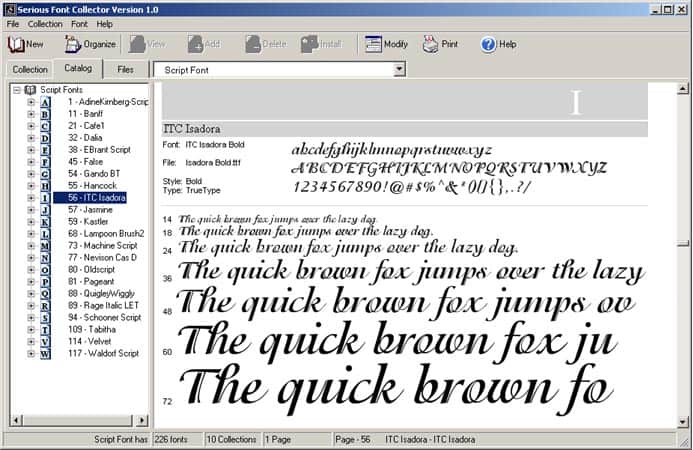Image resolution: width=693 pixels, height=450 pixels.
Task: Expand the Lampoon Brush2 tree node
Action: click(x=31, y=234)
